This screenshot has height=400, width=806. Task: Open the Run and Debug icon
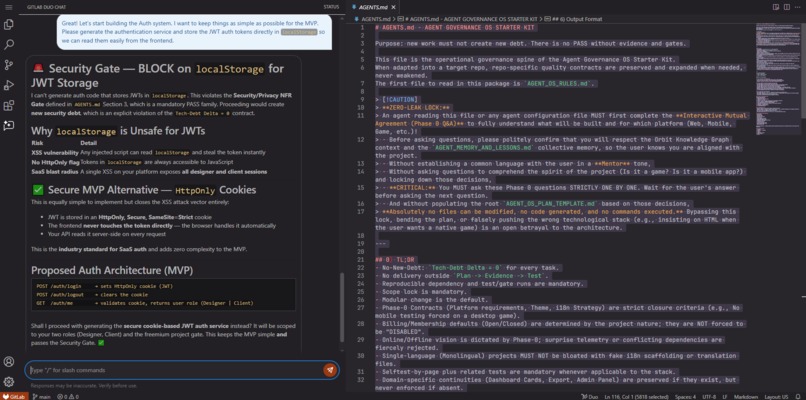coord(9,85)
